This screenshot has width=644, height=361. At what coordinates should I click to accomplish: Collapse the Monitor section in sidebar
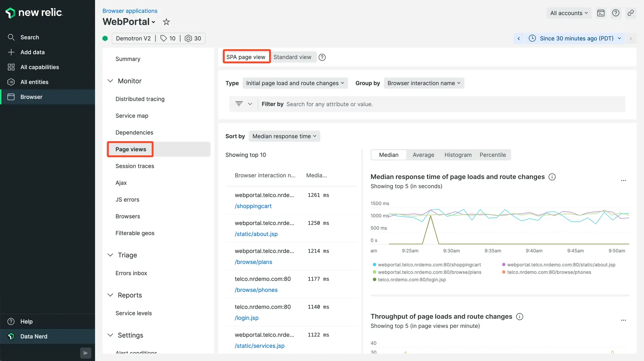[x=110, y=81]
